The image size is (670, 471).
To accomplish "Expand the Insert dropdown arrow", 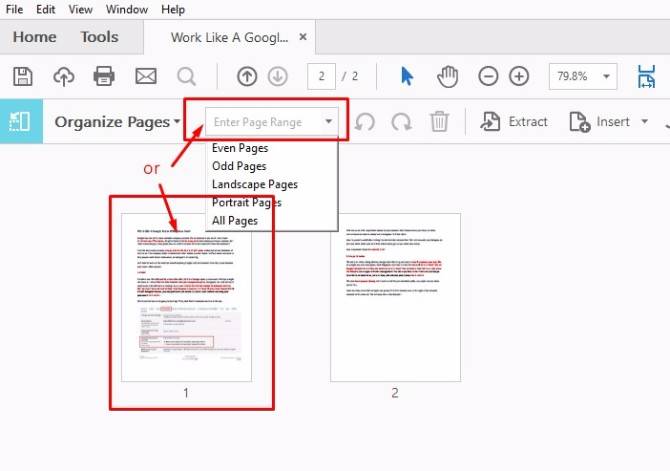I will click(x=644, y=121).
